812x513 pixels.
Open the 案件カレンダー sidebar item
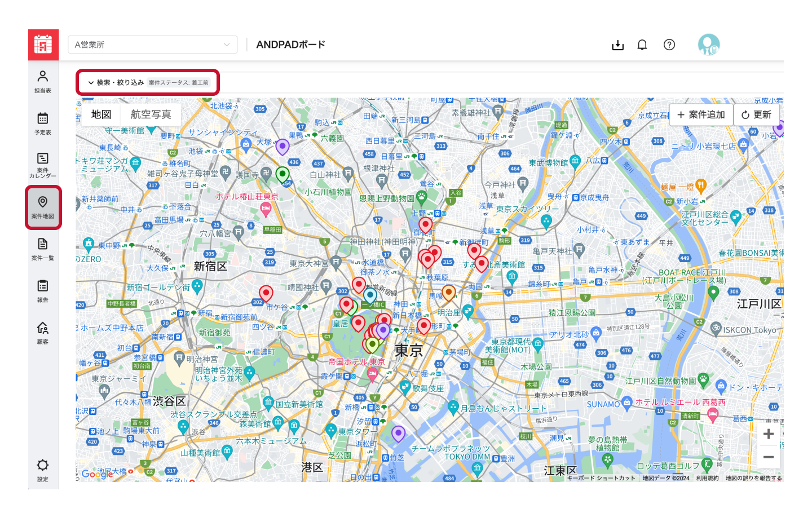tap(43, 165)
